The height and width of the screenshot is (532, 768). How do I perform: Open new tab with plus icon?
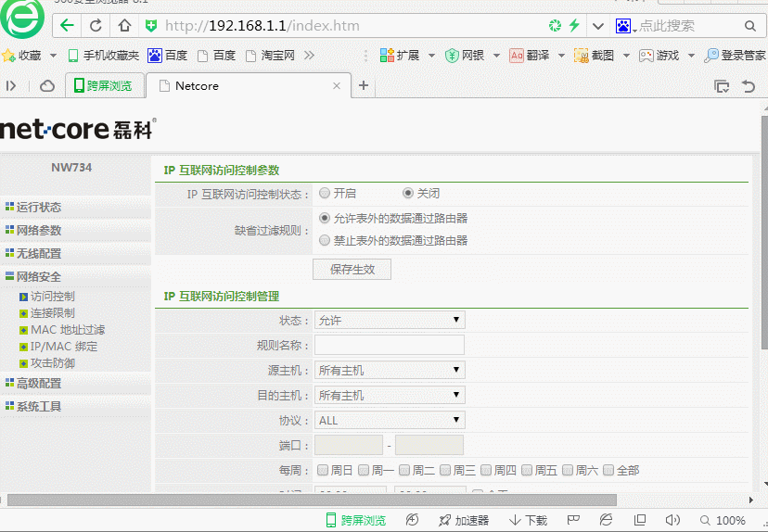tap(364, 86)
